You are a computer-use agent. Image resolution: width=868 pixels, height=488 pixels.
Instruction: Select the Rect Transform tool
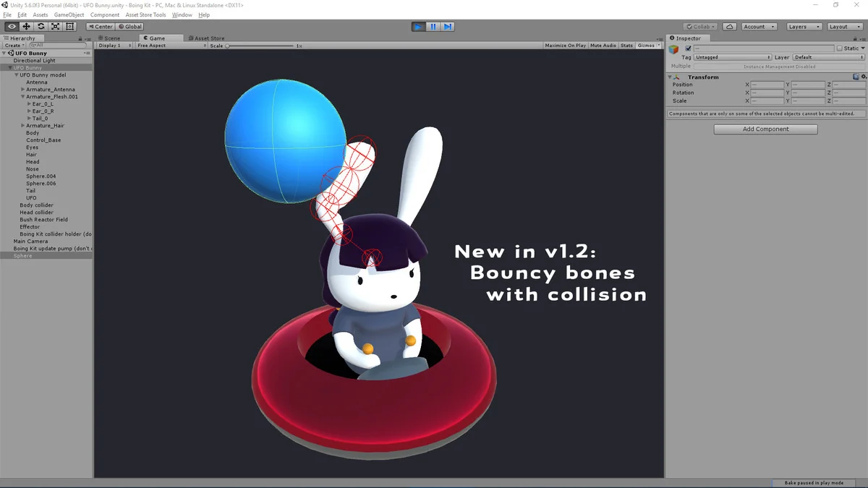pyautogui.click(x=69, y=27)
